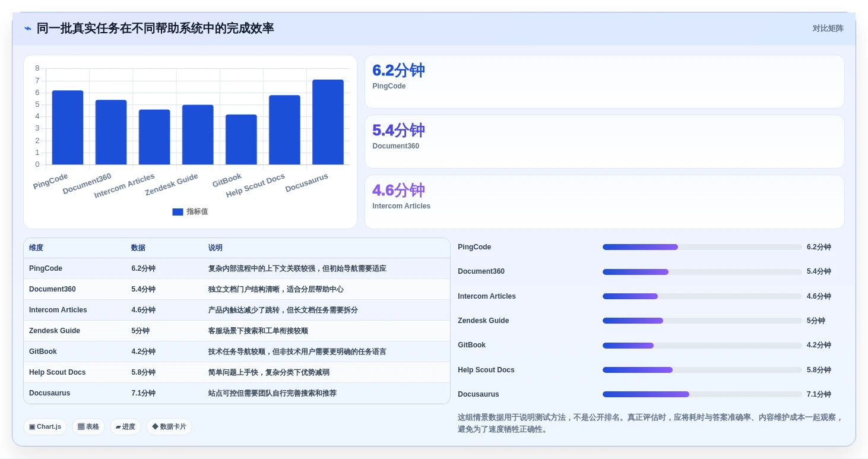
Task: Click the Docusaurus progress bar
Action: click(702, 394)
